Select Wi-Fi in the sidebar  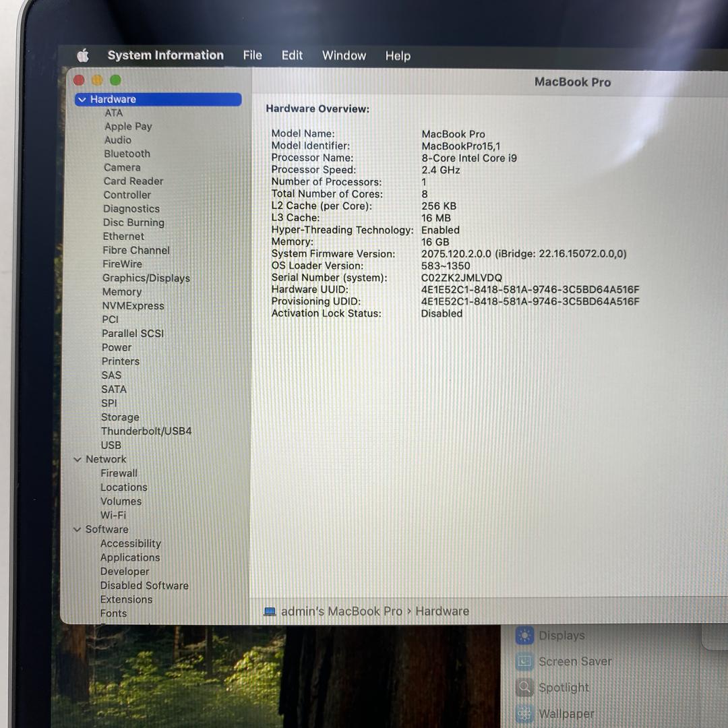pyautogui.click(x=113, y=516)
